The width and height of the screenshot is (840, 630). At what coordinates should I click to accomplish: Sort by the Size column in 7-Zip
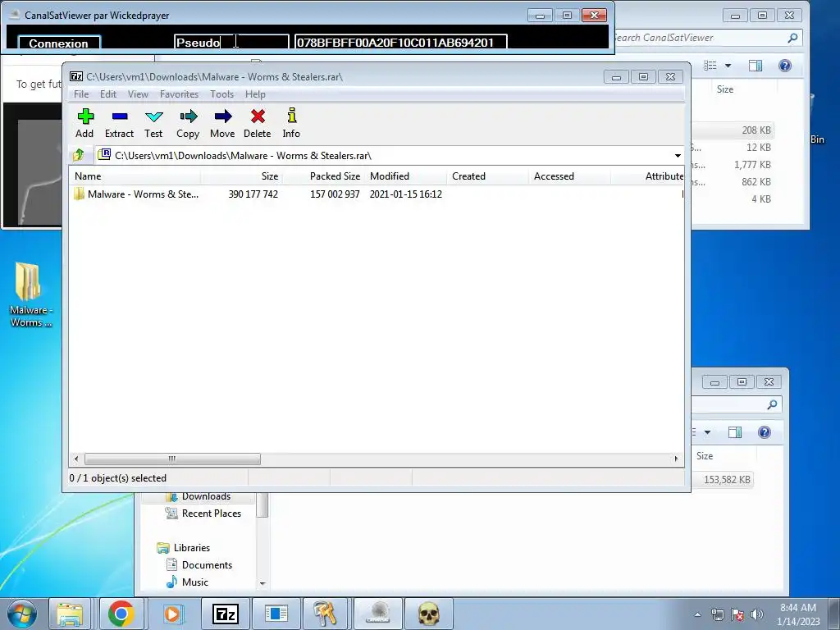pos(242,176)
